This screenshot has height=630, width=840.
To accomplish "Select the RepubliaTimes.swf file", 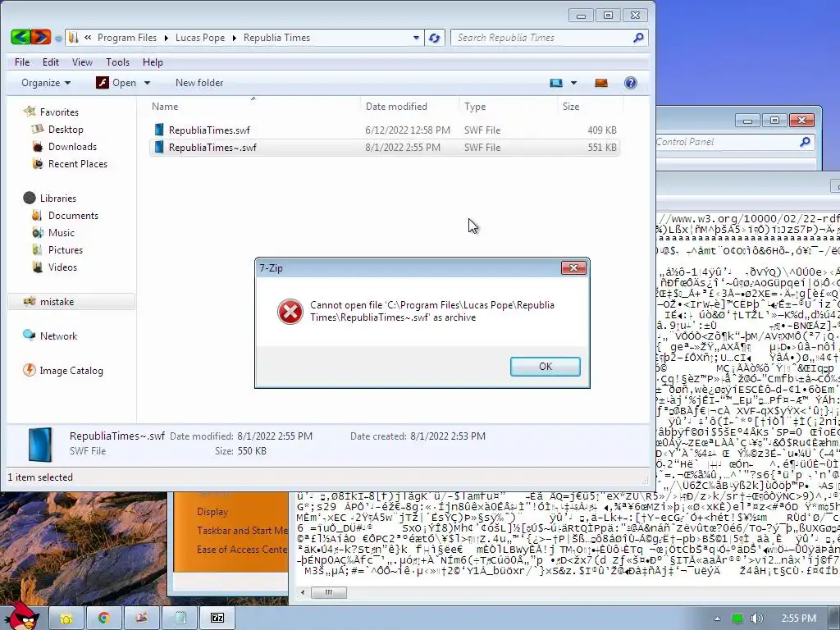I will coord(384,130).
